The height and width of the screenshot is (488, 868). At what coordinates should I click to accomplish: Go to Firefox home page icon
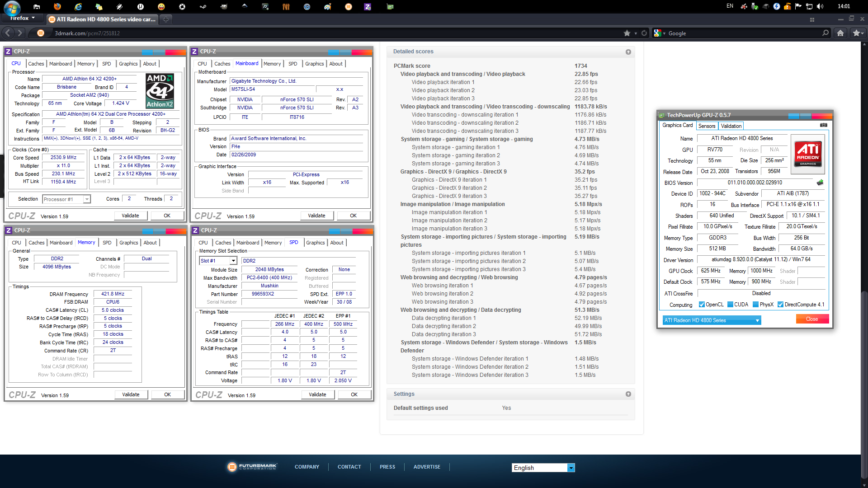coord(840,33)
